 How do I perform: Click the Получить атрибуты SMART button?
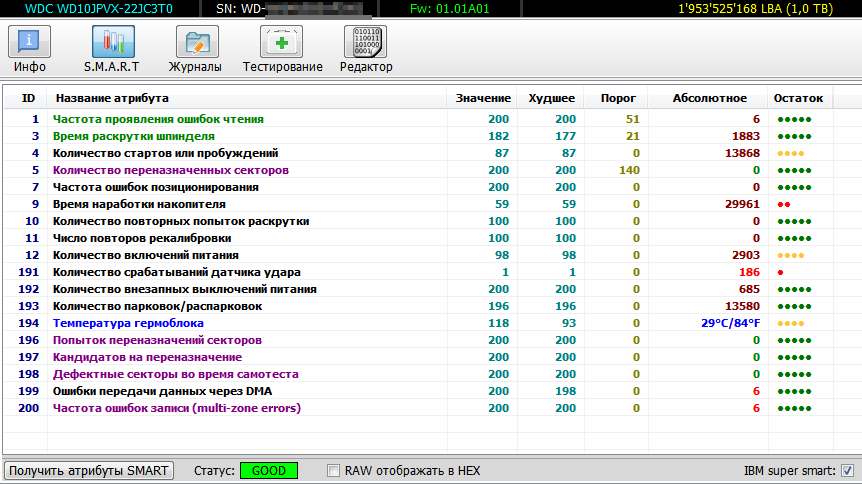point(89,471)
